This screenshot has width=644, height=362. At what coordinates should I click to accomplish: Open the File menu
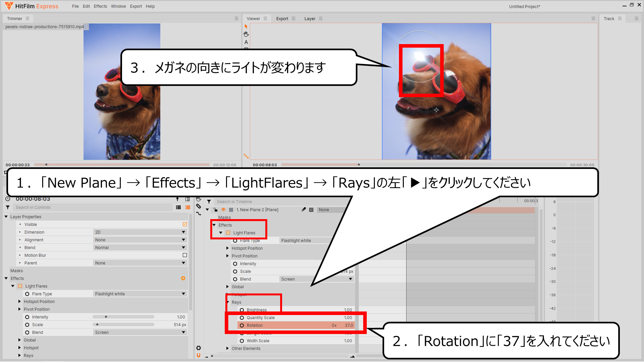pyautogui.click(x=75, y=6)
